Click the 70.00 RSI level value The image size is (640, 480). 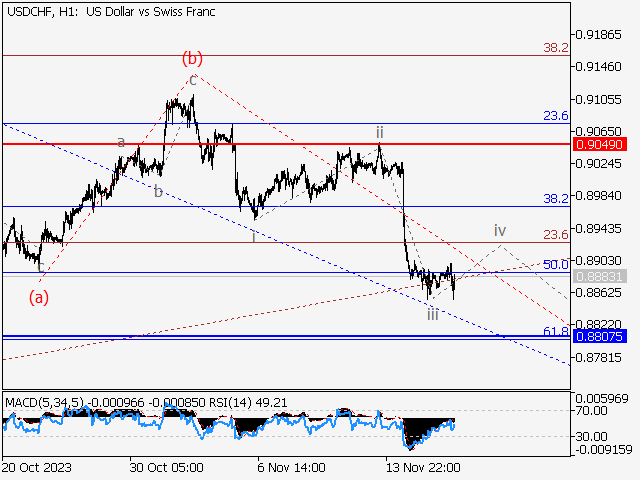pos(591,411)
